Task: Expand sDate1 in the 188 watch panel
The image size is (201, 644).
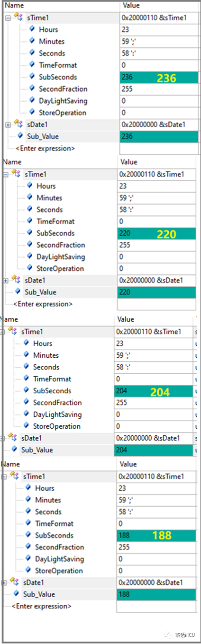Action: click(x=5, y=582)
